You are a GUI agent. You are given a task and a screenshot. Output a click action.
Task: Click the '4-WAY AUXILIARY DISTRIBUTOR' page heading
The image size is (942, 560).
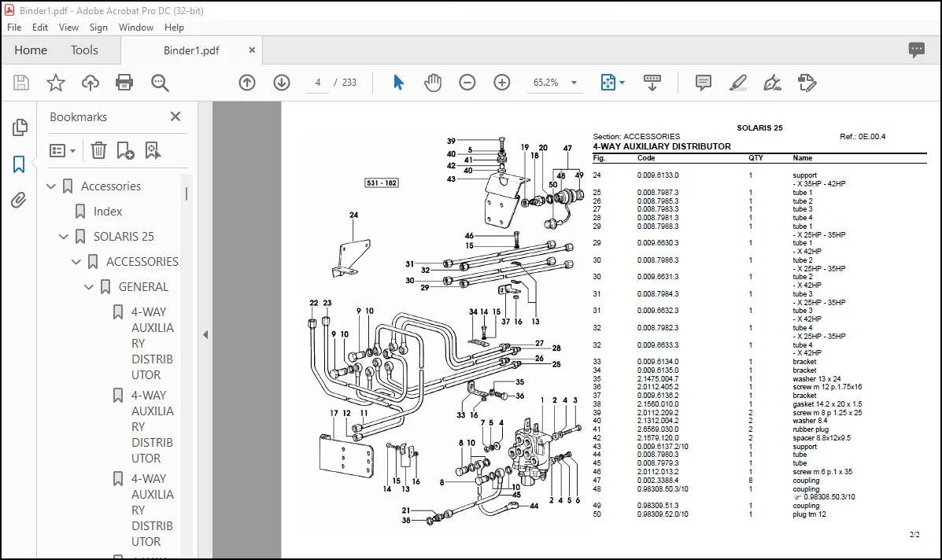coord(662,146)
